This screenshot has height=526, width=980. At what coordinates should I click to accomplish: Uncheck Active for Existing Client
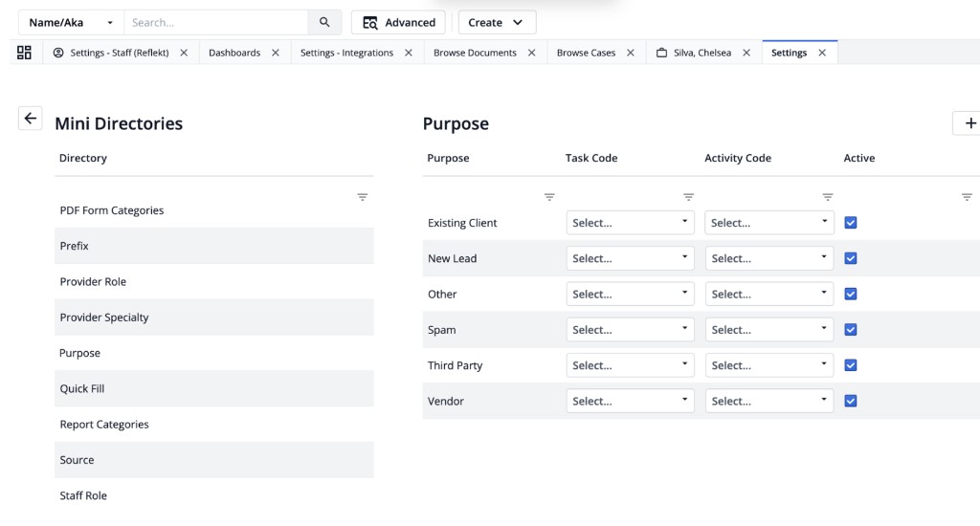click(851, 223)
